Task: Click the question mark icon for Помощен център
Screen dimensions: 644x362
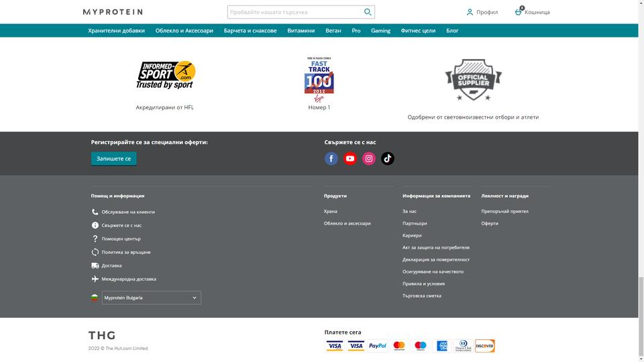Action: point(95,239)
